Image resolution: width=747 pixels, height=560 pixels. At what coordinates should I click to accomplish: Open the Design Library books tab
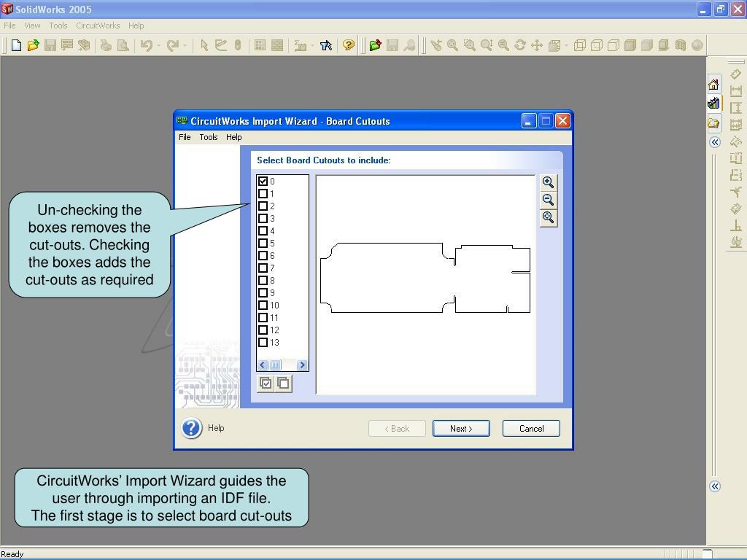click(713, 104)
